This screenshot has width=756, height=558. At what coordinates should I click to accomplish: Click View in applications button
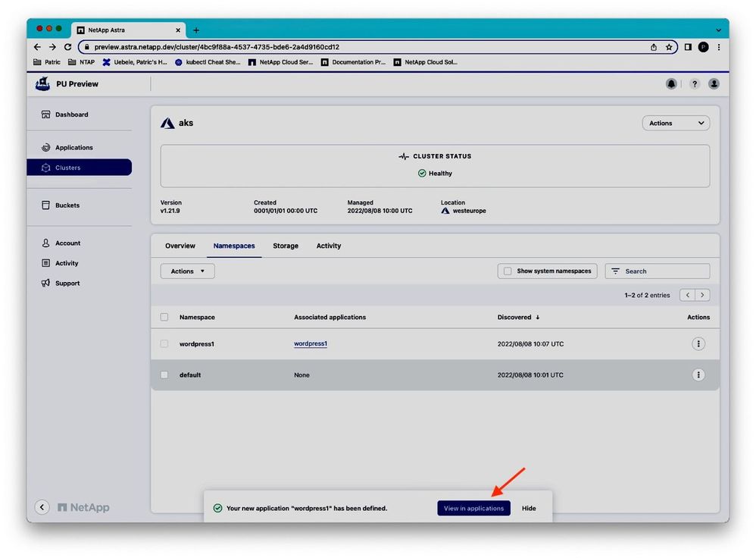pyautogui.click(x=474, y=508)
